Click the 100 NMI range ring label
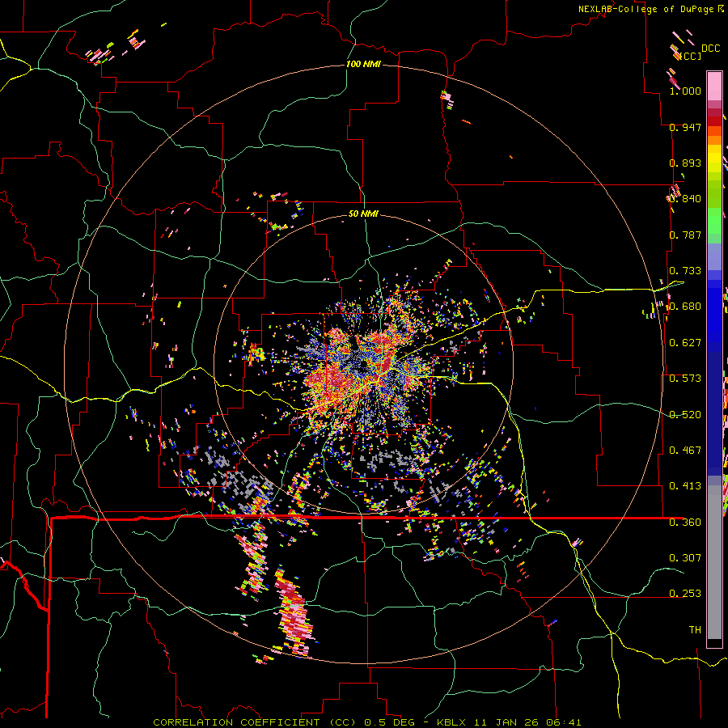 tap(363, 64)
